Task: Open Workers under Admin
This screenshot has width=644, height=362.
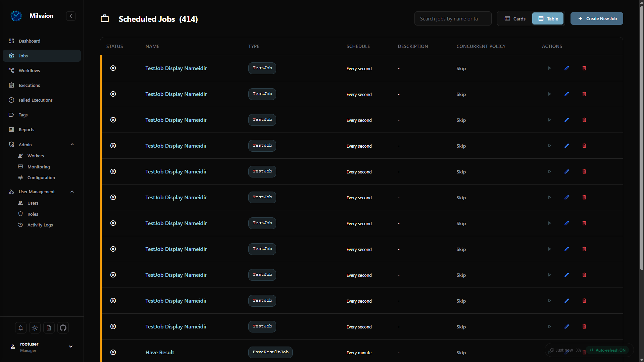Action: (x=36, y=156)
